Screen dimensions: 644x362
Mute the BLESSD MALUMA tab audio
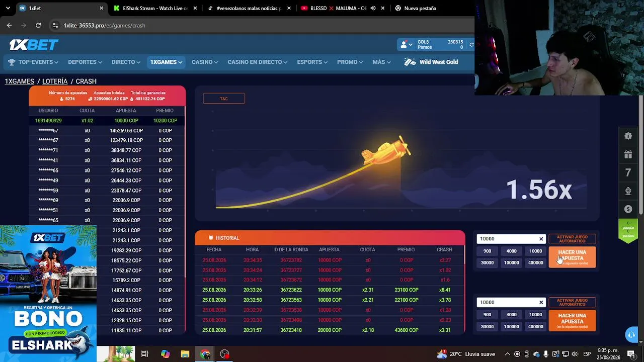[x=373, y=8]
